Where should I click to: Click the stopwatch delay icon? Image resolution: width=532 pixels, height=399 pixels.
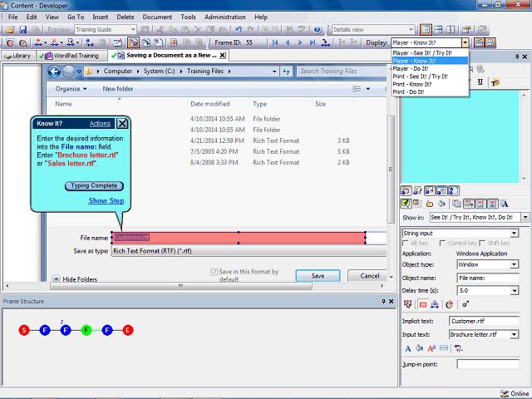450,304
